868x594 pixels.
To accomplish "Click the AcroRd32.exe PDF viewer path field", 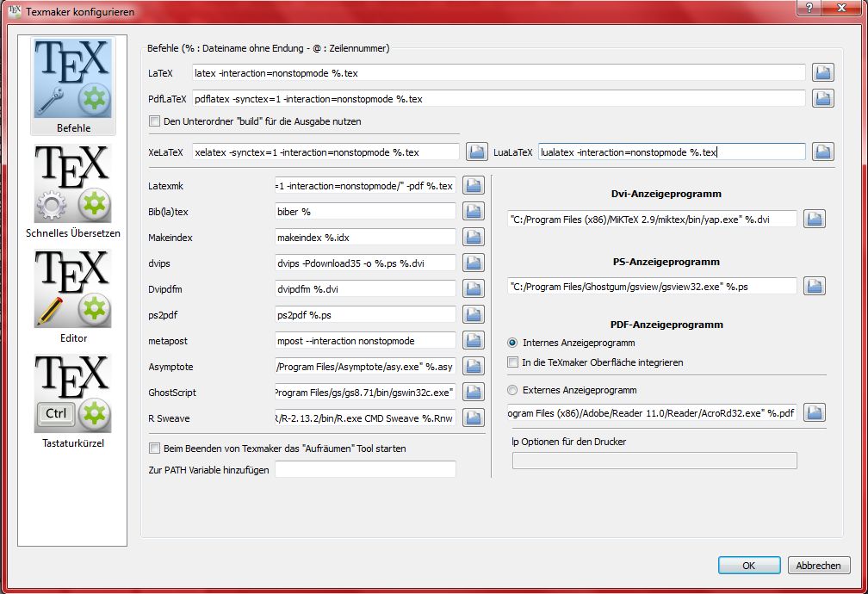I will click(652, 412).
